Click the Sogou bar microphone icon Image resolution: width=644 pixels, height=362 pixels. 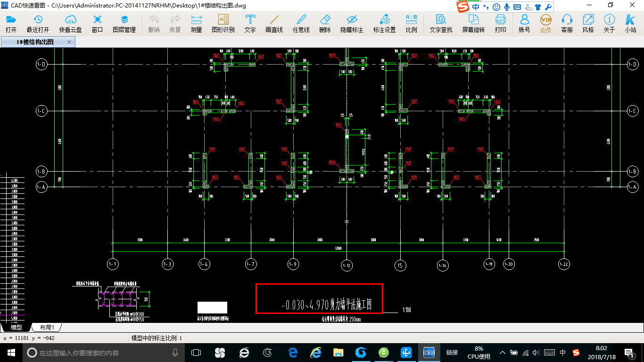coord(507,7)
